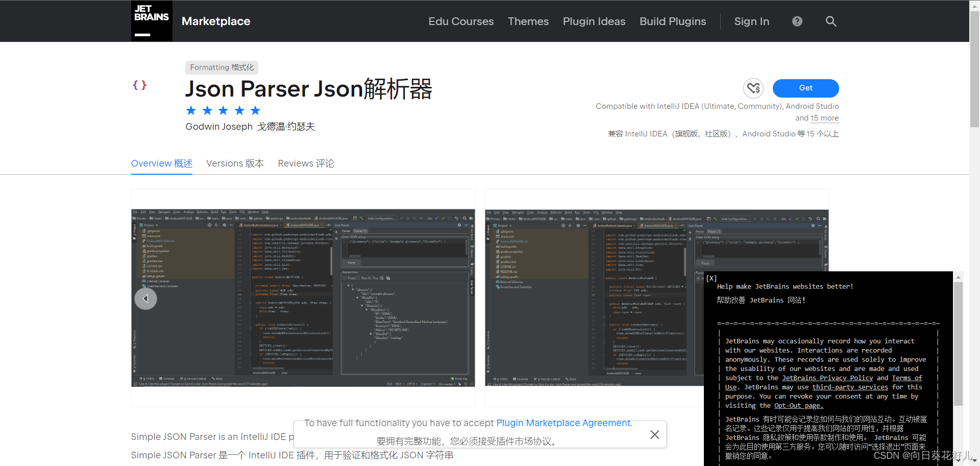Image resolution: width=980 pixels, height=466 pixels.
Task: Click the Json Parser title heading
Action: [309, 89]
